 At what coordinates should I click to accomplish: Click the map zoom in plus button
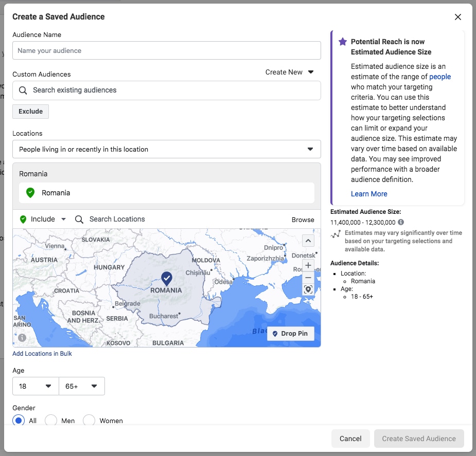tap(308, 265)
